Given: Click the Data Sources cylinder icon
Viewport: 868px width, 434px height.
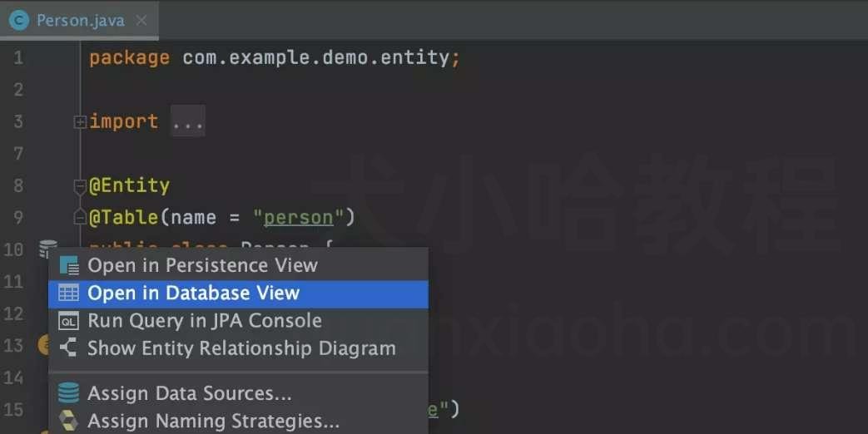Looking at the screenshot, I should [68, 393].
